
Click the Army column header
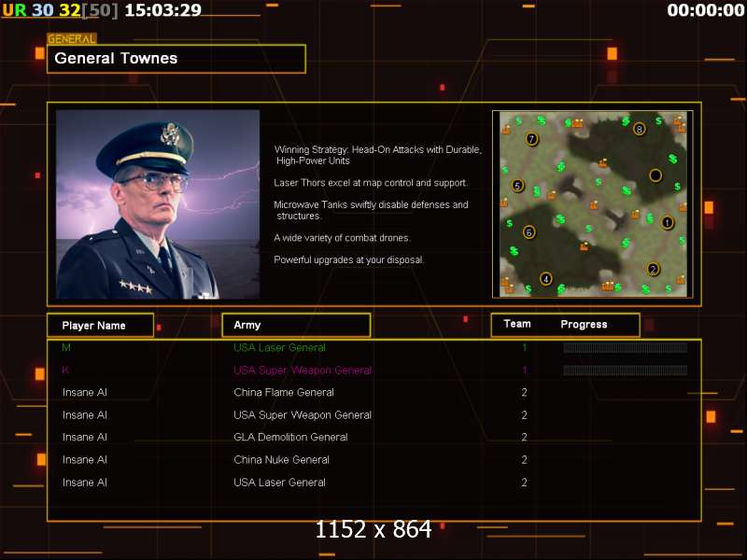click(x=296, y=325)
